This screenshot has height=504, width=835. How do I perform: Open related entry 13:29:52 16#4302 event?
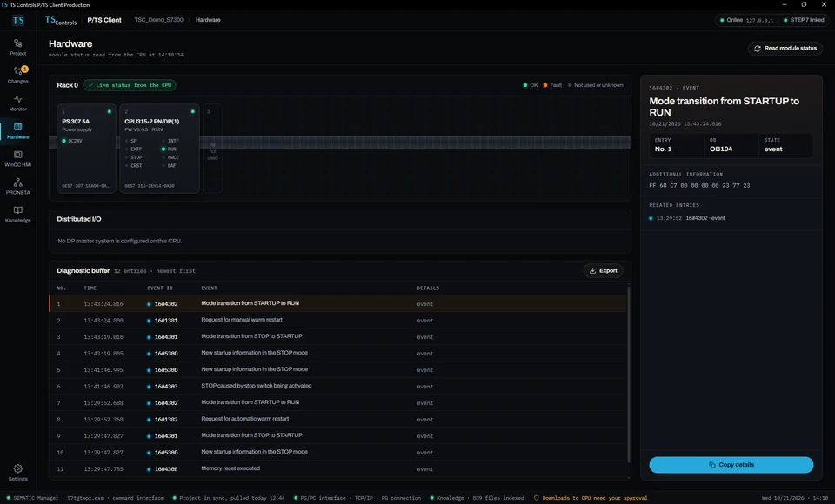690,218
